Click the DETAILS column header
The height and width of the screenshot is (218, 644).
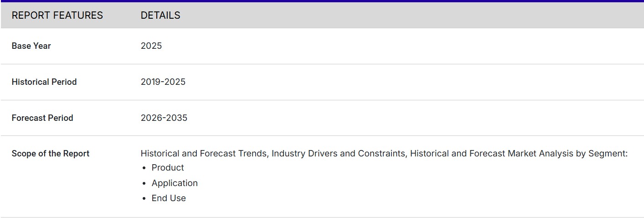click(160, 16)
